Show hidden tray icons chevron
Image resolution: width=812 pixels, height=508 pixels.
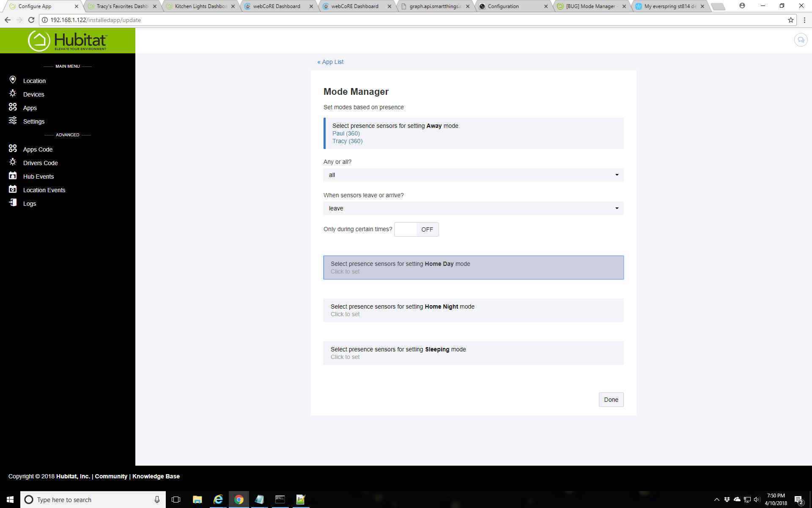pos(716,500)
